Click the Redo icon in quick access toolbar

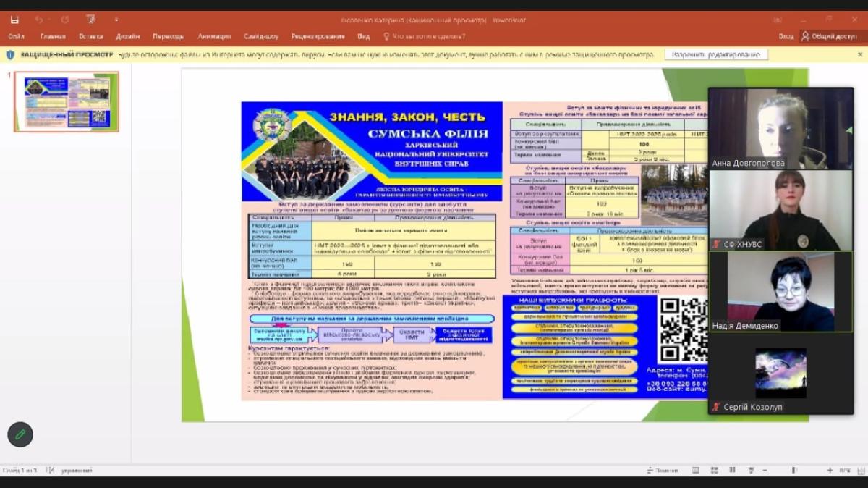coord(65,20)
